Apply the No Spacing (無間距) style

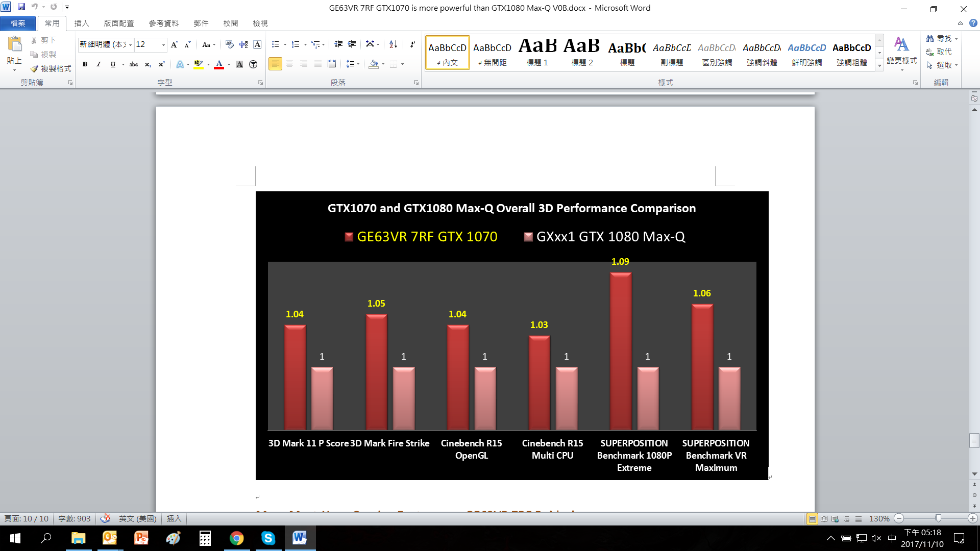[492, 52]
